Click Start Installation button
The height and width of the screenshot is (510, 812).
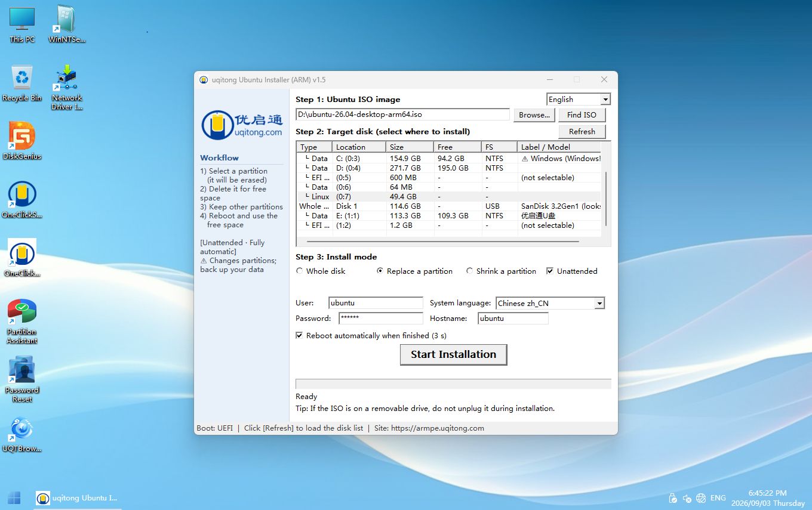tap(453, 354)
